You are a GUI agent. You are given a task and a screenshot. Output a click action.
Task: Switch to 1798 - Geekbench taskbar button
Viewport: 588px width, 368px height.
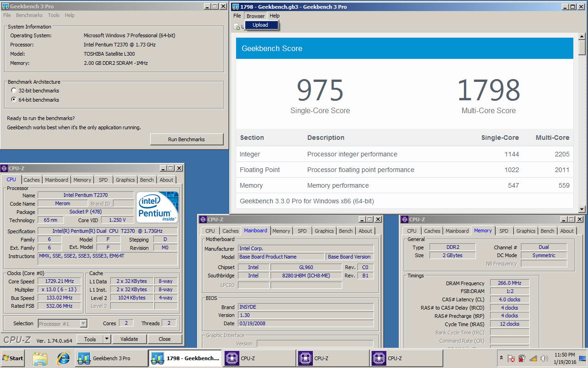pyautogui.click(x=185, y=358)
